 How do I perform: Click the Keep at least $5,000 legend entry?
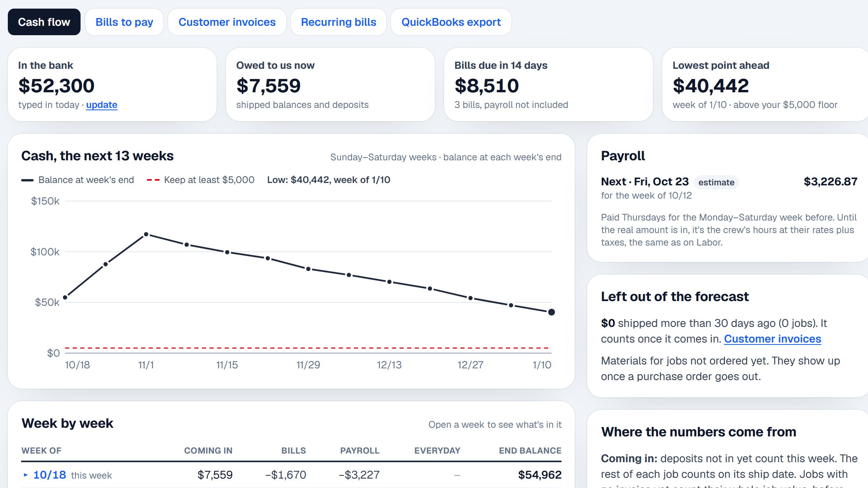tap(201, 180)
